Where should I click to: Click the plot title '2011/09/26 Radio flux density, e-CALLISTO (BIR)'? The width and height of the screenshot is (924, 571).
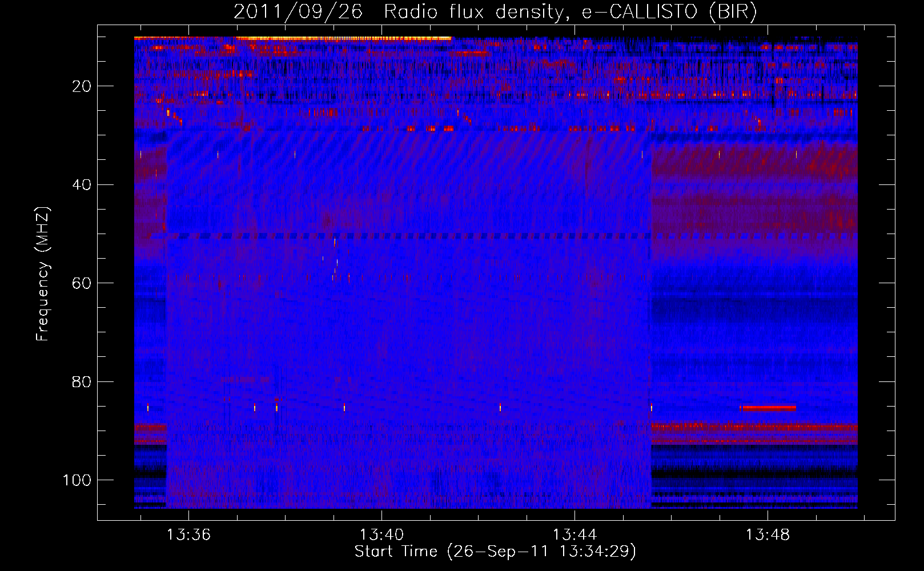click(495, 11)
